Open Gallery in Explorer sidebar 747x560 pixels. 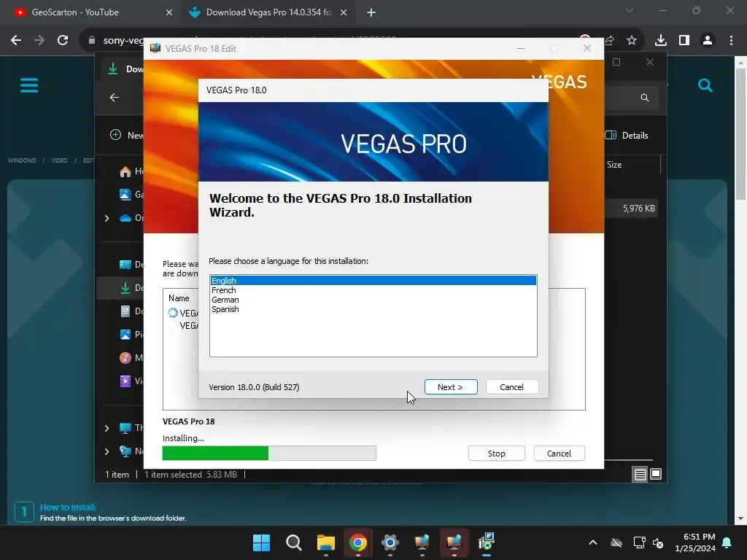(125, 194)
